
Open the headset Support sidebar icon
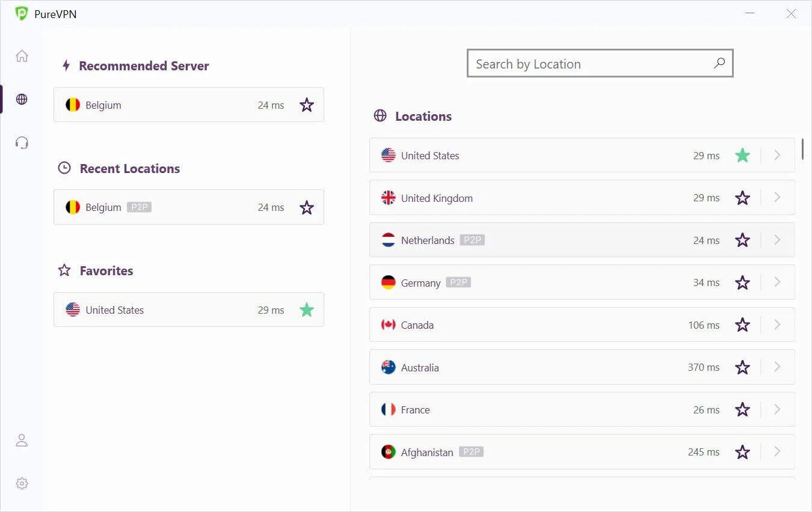click(22, 142)
